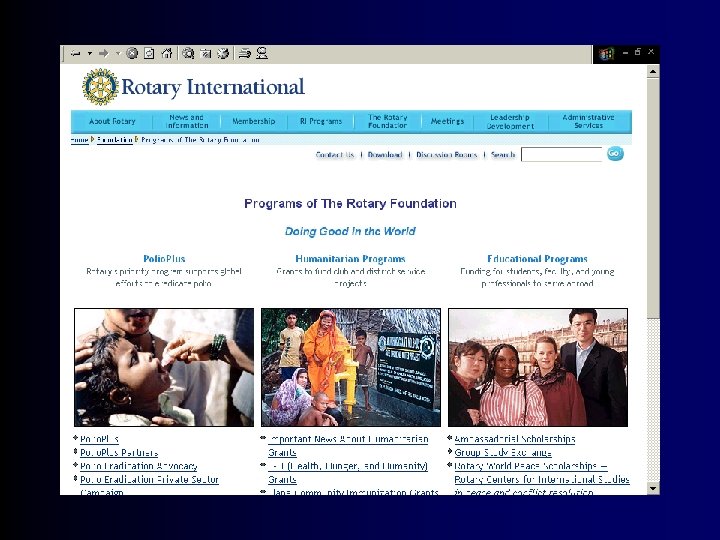The width and height of the screenshot is (720, 540).
Task: Open the Leadership Development menu
Action: click(x=510, y=121)
